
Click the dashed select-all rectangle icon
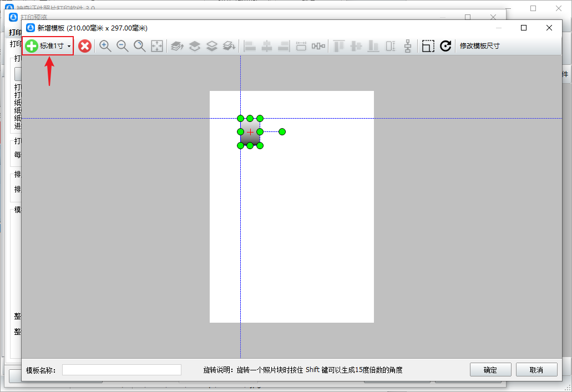tap(428, 46)
